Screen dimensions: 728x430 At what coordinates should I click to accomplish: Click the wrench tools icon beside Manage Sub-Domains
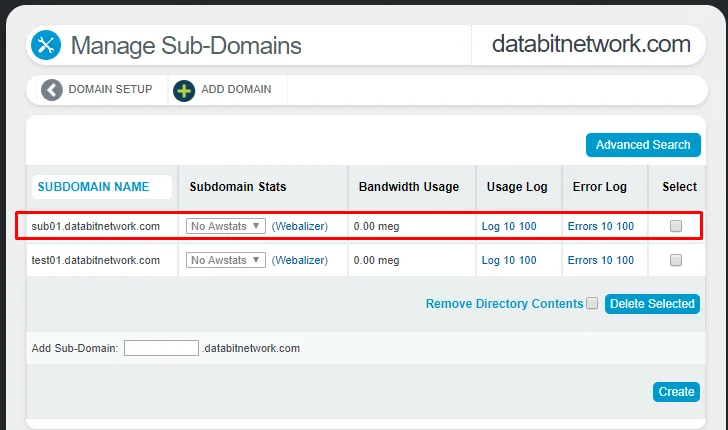point(46,45)
